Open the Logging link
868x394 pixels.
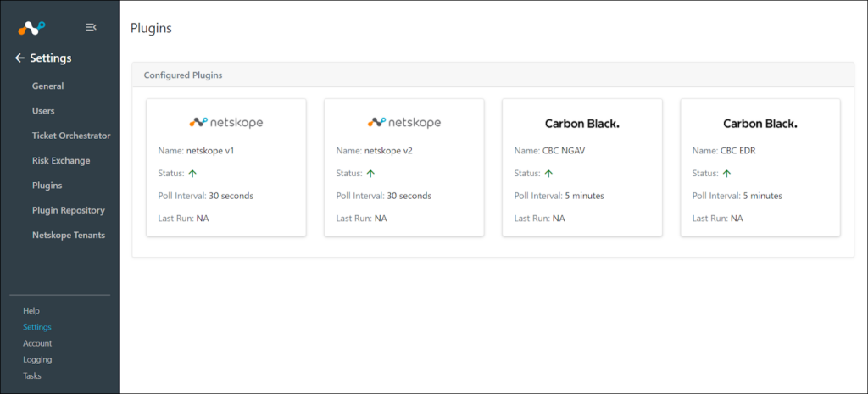click(37, 360)
